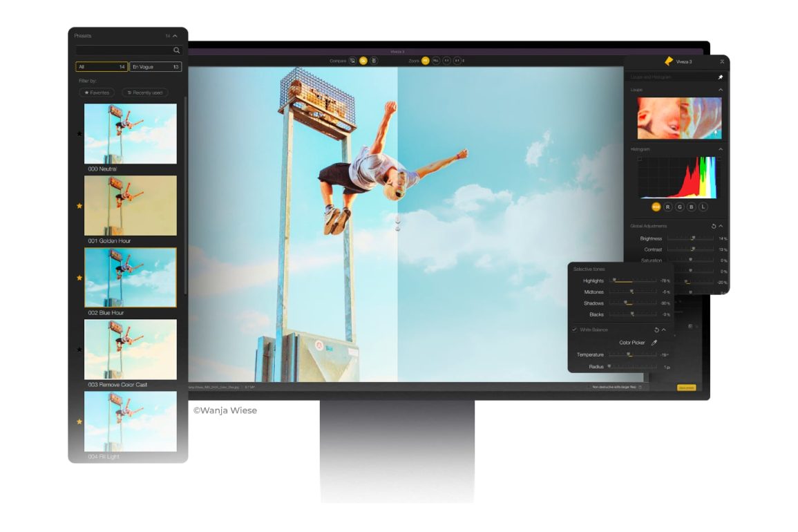Show the red channel histogram

668,207
